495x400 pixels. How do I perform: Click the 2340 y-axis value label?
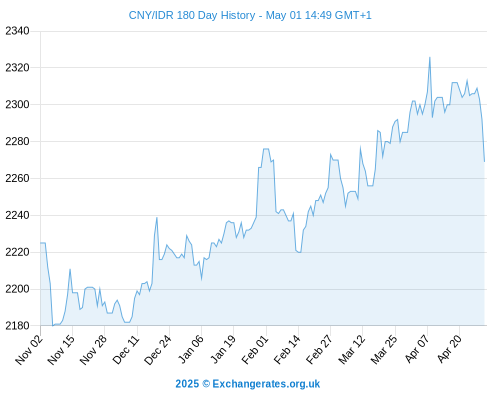(x=17, y=31)
